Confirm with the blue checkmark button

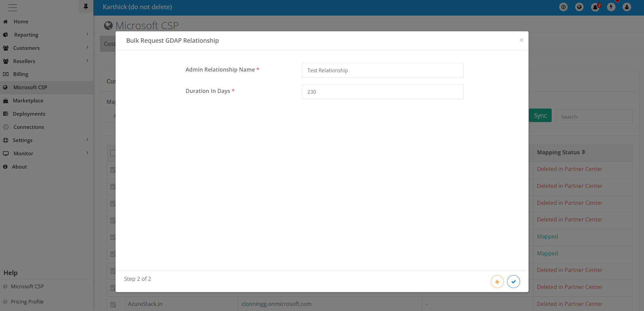point(513,281)
